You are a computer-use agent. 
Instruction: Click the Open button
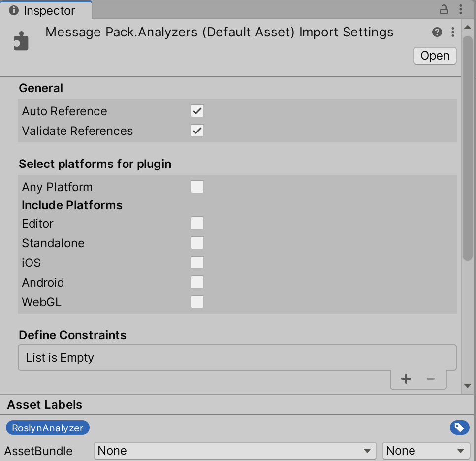point(435,56)
